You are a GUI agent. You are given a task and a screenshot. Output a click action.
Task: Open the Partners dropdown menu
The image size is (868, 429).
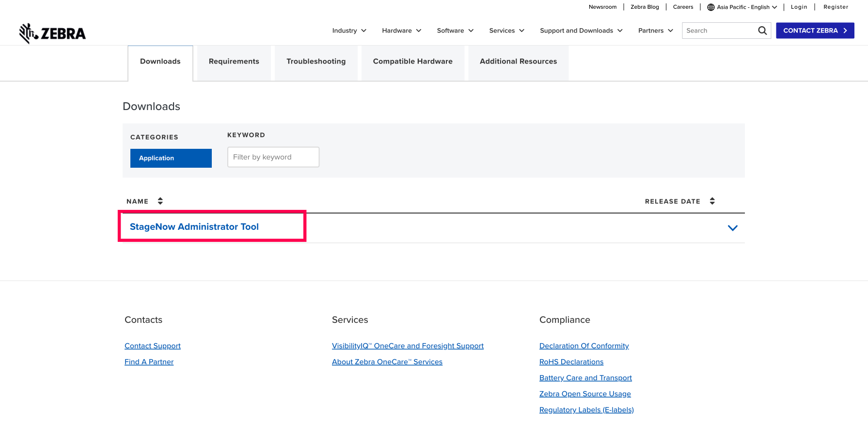[655, 31]
